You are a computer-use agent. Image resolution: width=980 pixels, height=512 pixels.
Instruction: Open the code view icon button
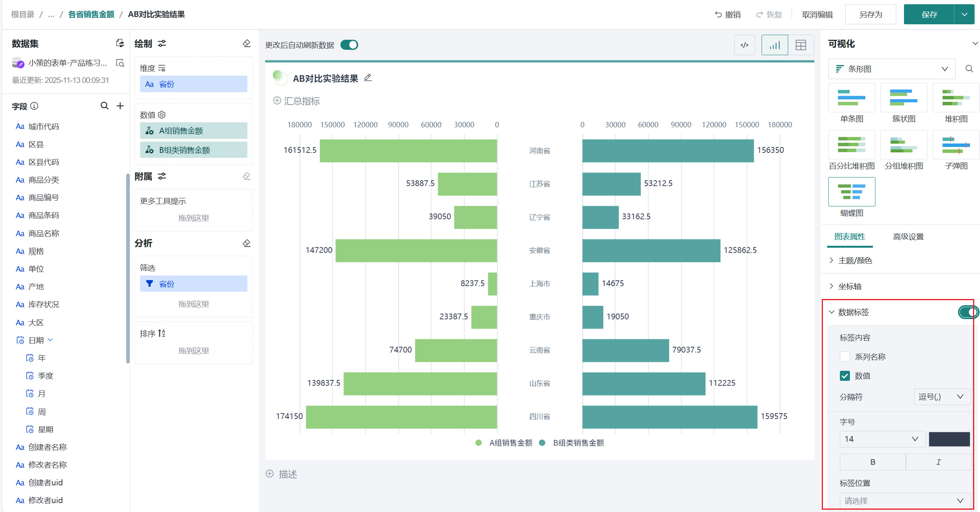tap(744, 45)
